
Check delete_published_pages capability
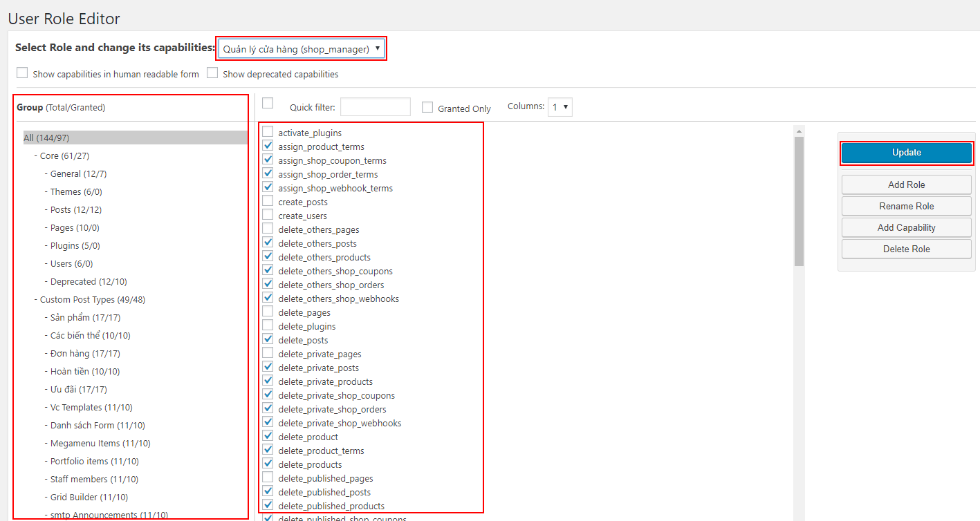pyautogui.click(x=268, y=477)
